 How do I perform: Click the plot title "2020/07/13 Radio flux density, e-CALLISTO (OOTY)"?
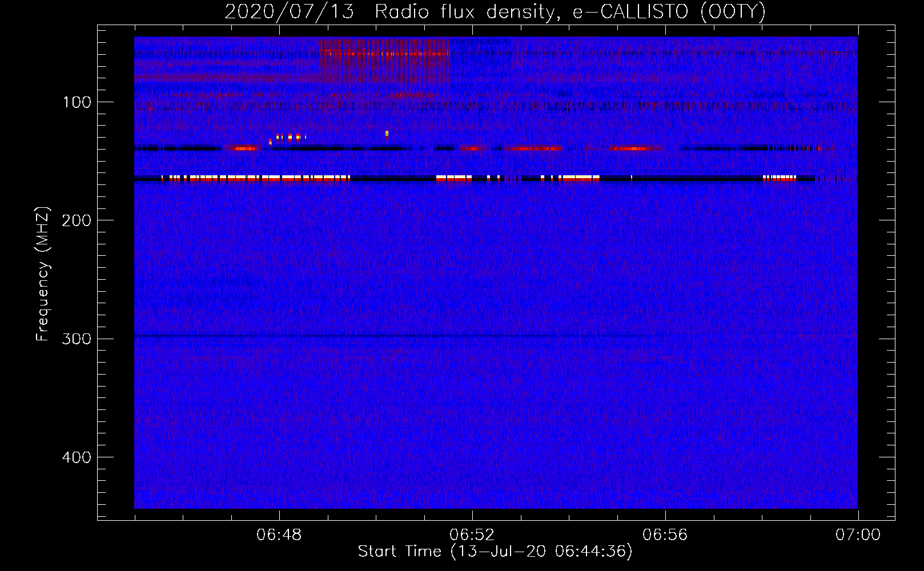pos(495,12)
